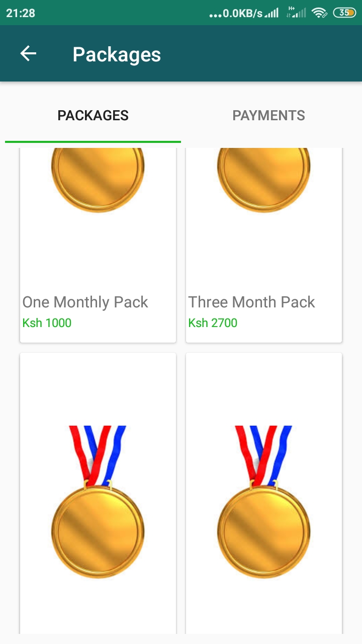This screenshot has width=362, height=644.
Task: Tap the battery level indicator
Action: pos(344,13)
